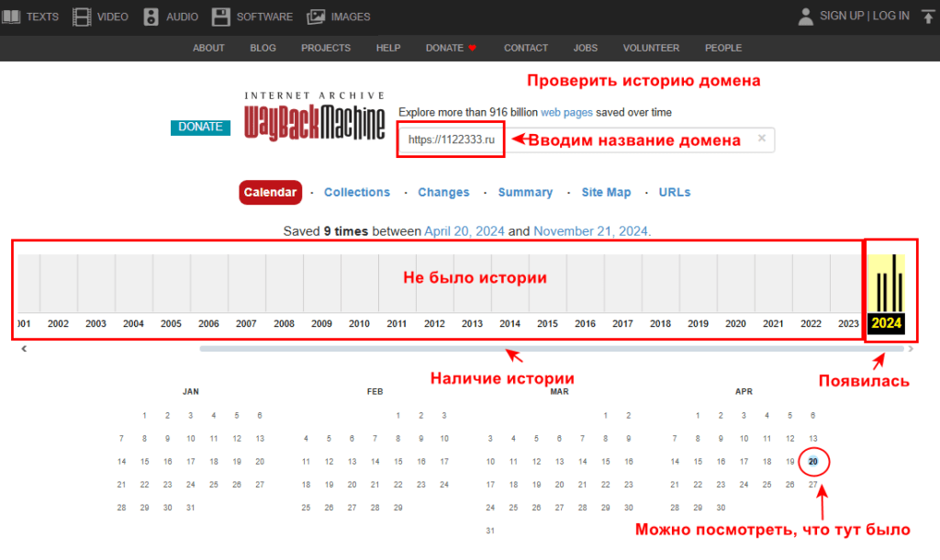Click the Wayback Machine logo

pos(314,117)
